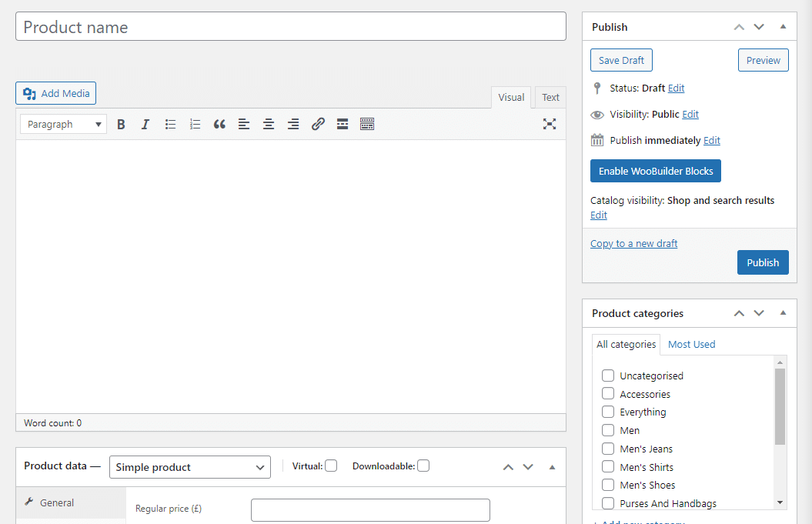Check the Men's Shoes category
Viewport: 812px width, 524px height.
[x=608, y=485]
